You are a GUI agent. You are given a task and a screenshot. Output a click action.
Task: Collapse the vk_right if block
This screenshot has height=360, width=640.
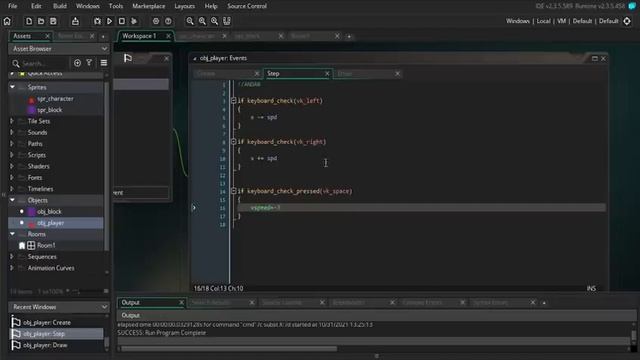click(x=233, y=142)
